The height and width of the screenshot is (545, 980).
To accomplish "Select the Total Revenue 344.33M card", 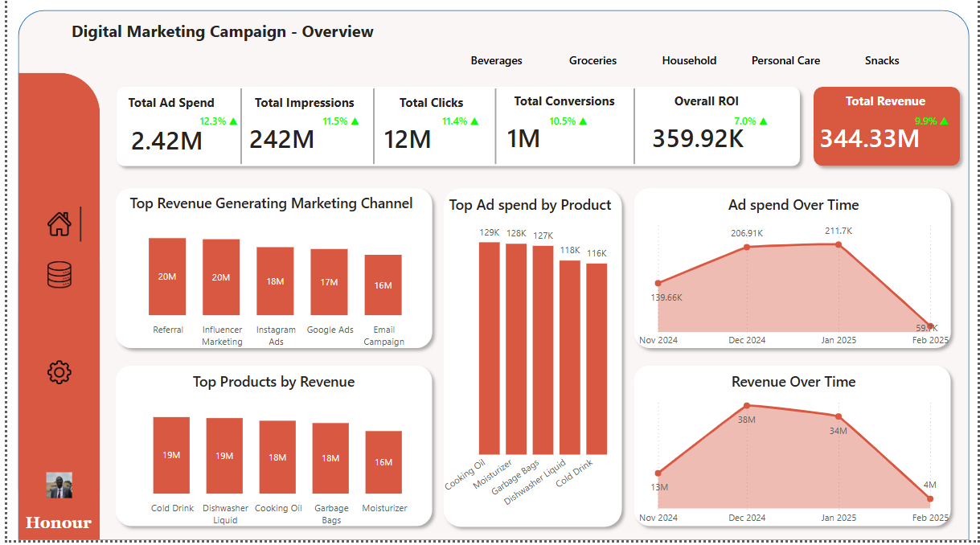I will pos(886,127).
